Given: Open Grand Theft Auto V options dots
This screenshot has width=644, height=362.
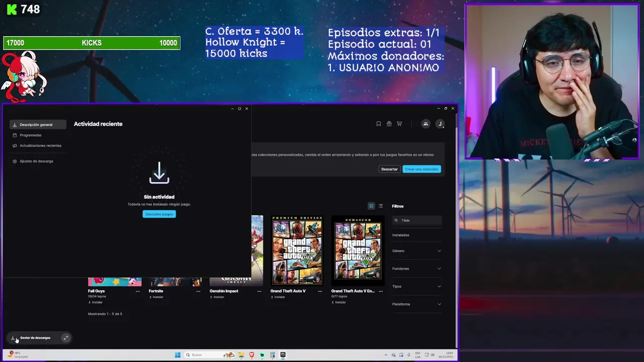Looking at the screenshot, I should (x=319, y=291).
